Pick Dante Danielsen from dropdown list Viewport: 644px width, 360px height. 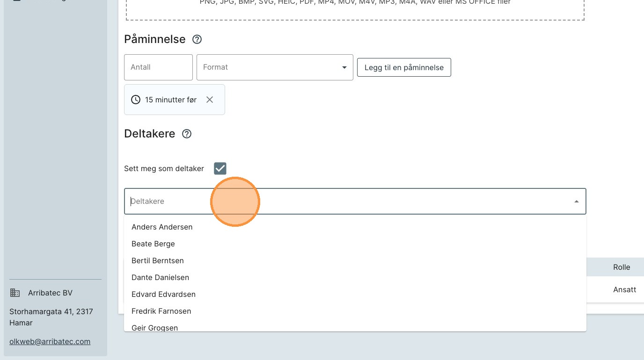pos(160,278)
